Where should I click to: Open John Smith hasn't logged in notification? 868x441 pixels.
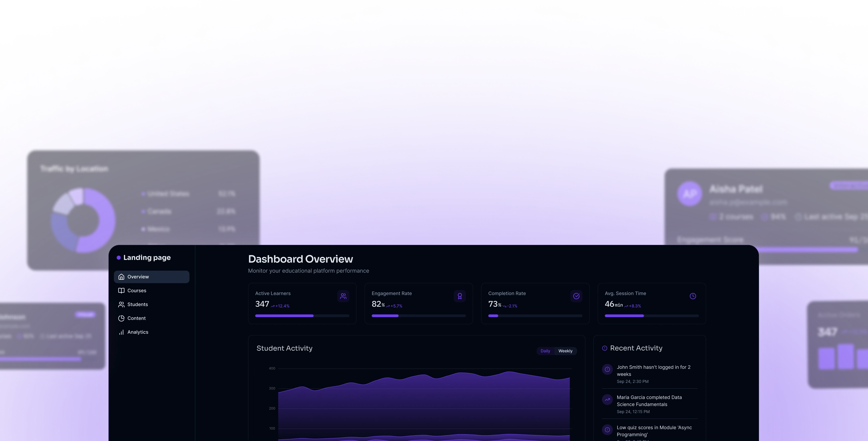coord(650,374)
